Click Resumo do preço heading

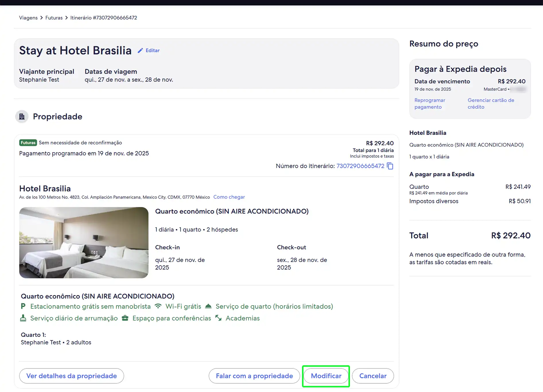[x=444, y=44]
